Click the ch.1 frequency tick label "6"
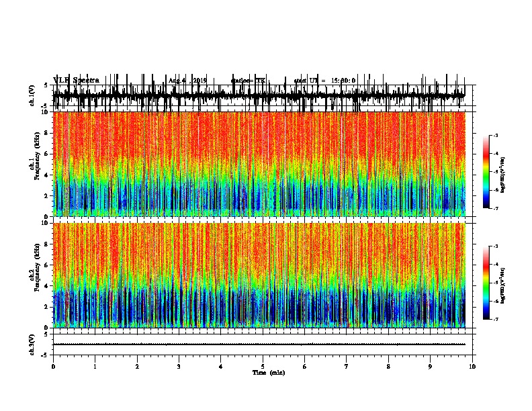Image resolution: width=532 pixels, height=411 pixels. coord(46,154)
